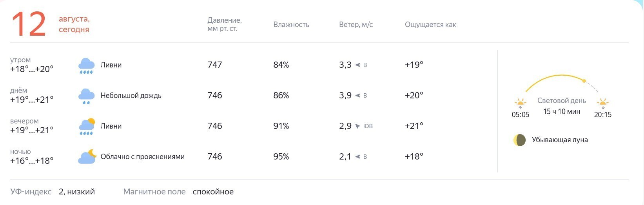Click the sun position dot on arc
Viewport: 644px width, 205px height.
point(584,81)
